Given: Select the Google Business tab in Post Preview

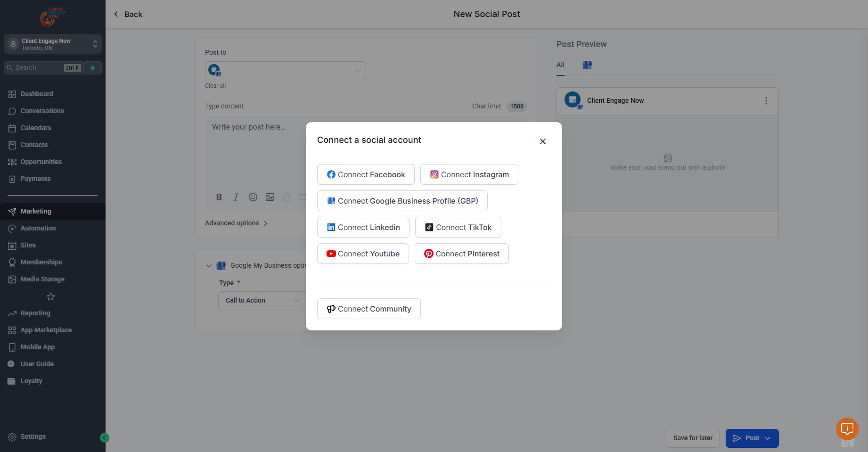Looking at the screenshot, I should pyautogui.click(x=587, y=65).
